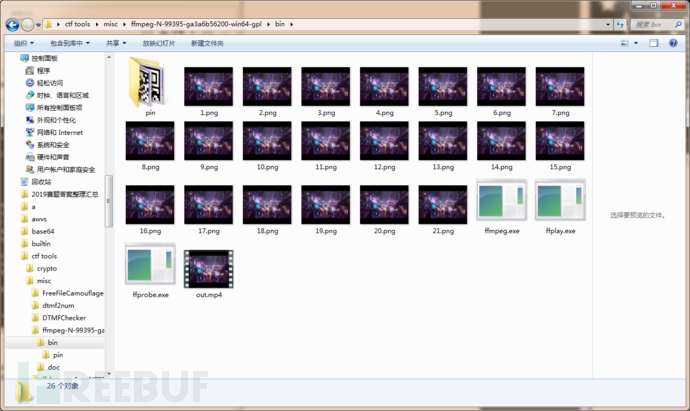Select the 15.png image file
The image size is (690, 411).
point(560,141)
